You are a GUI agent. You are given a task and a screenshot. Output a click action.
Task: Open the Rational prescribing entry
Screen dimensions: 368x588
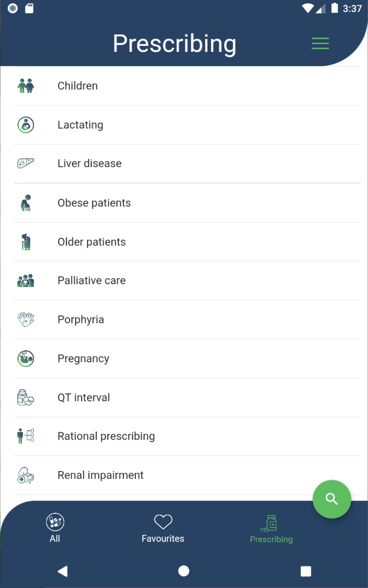click(106, 436)
